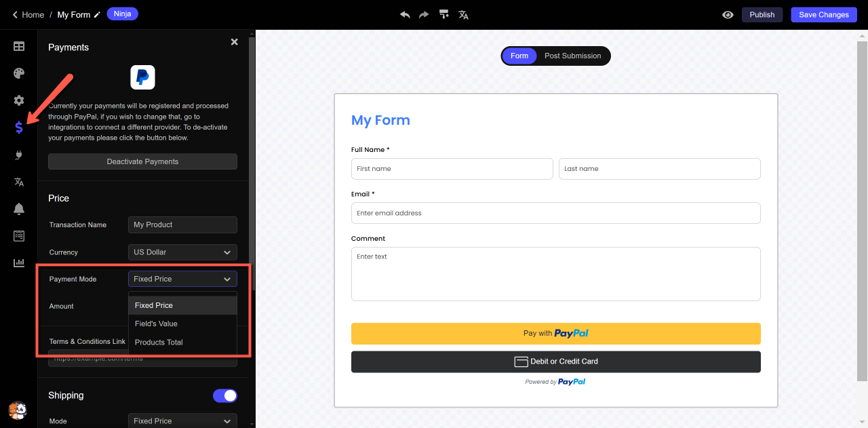
Task: Click the Terms & Conditions link input
Action: pos(142,359)
